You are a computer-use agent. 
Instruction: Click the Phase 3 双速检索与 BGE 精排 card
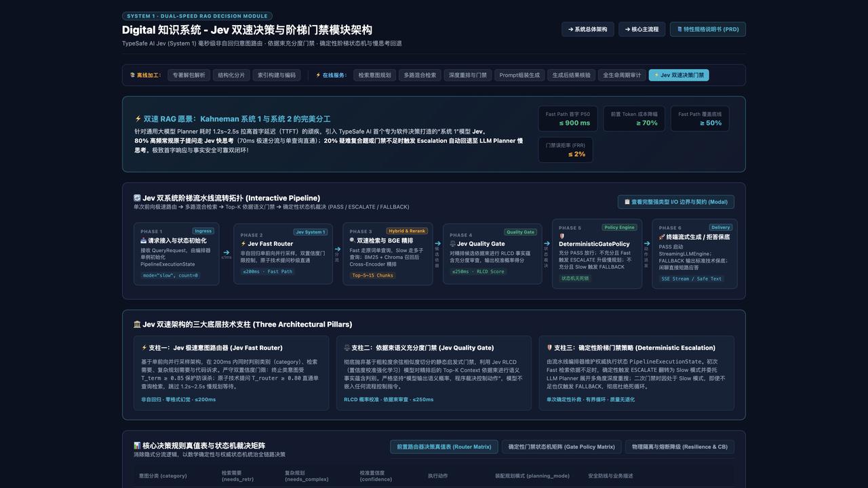(x=388, y=253)
